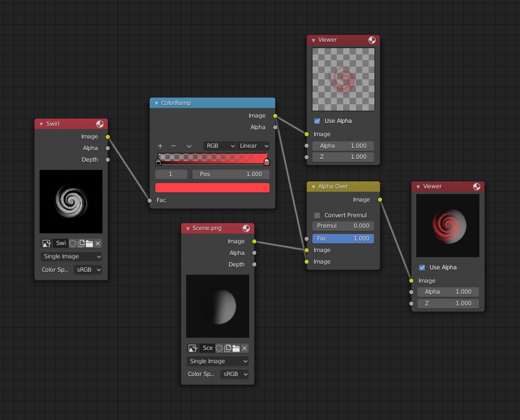
Task: Click the Swirl Depth output socket
Action: pyautogui.click(x=108, y=160)
